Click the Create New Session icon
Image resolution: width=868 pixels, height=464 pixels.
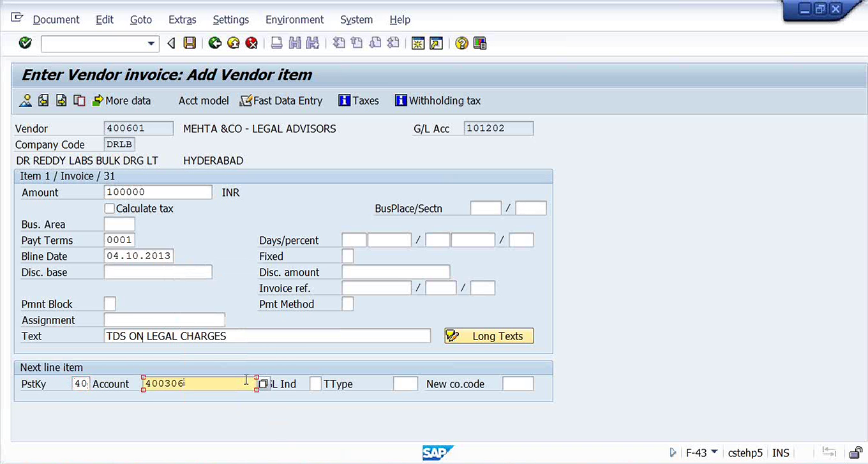click(x=418, y=43)
